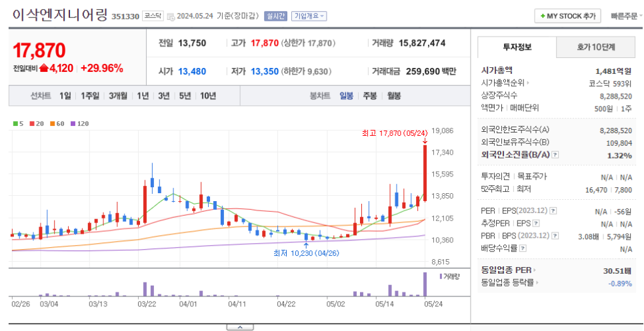Screen dimensions: 644x331
Task: Click the 시가 value 13,480
Action: [192, 71]
